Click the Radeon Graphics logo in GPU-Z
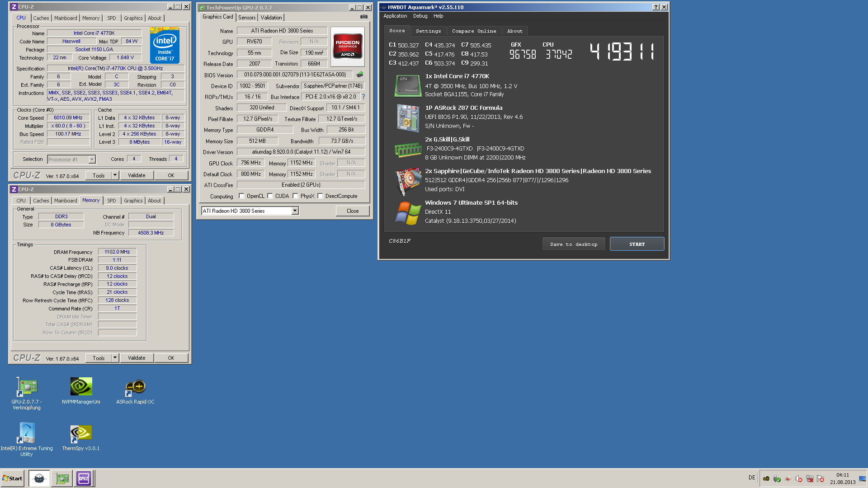This screenshot has width=868, height=488. 347,47
